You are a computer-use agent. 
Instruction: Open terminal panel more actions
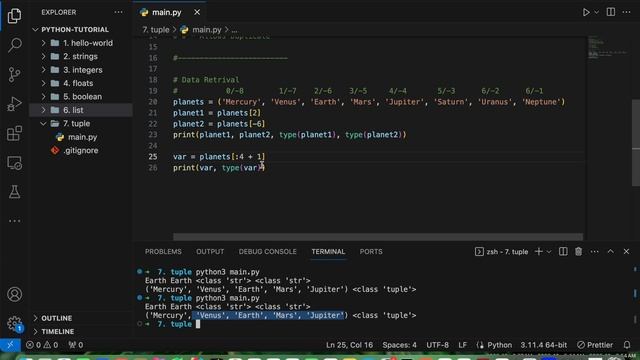[x=594, y=251]
